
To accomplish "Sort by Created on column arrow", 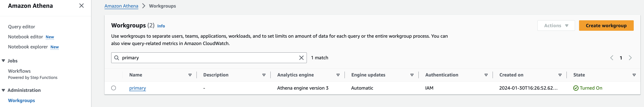I will pos(560,75).
